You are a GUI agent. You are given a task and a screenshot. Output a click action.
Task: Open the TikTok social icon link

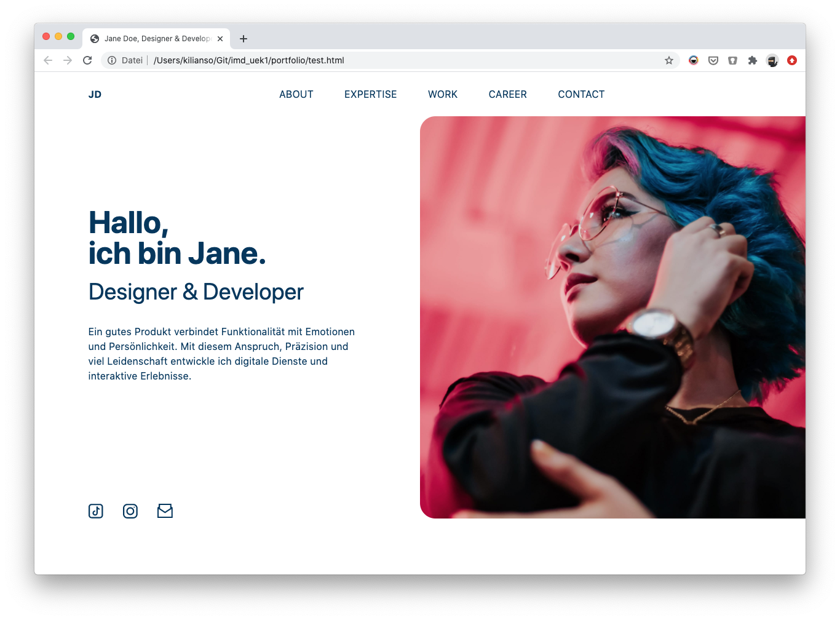[x=96, y=511]
